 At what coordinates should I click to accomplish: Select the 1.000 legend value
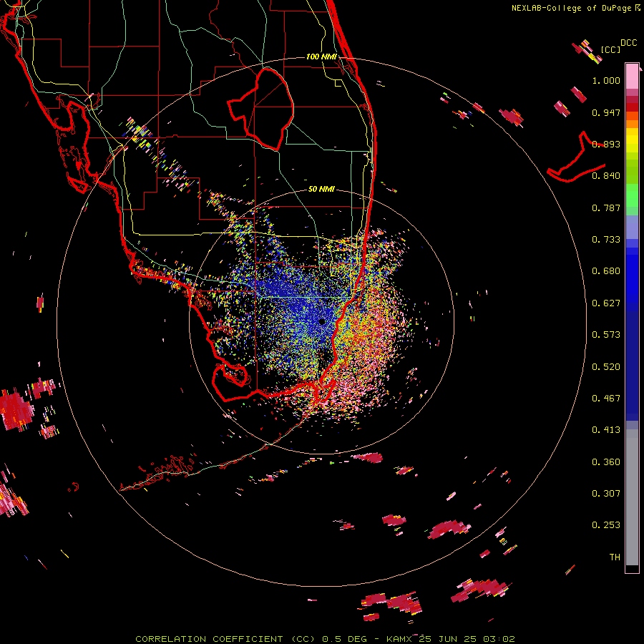tap(606, 80)
